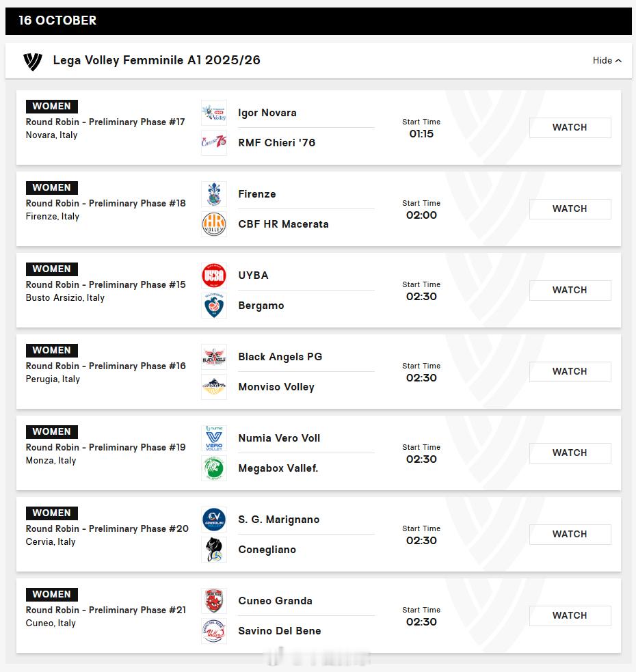Click the Igor Novara team logo
Viewport: 636px width, 672px height.
(x=214, y=113)
